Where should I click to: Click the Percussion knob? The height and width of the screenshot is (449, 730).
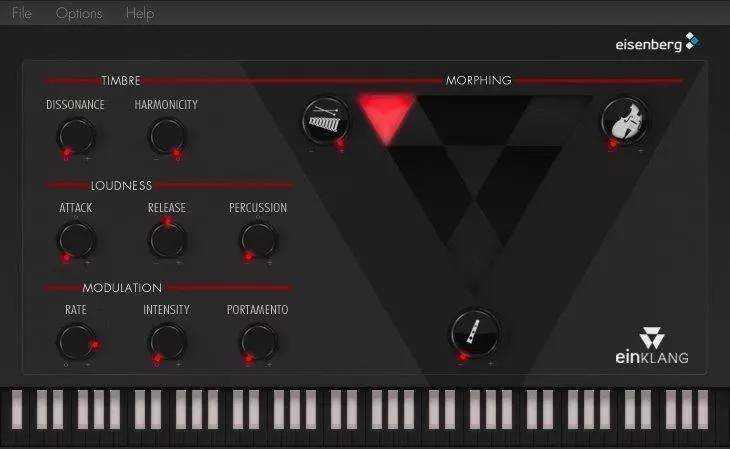(x=258, y=240)
